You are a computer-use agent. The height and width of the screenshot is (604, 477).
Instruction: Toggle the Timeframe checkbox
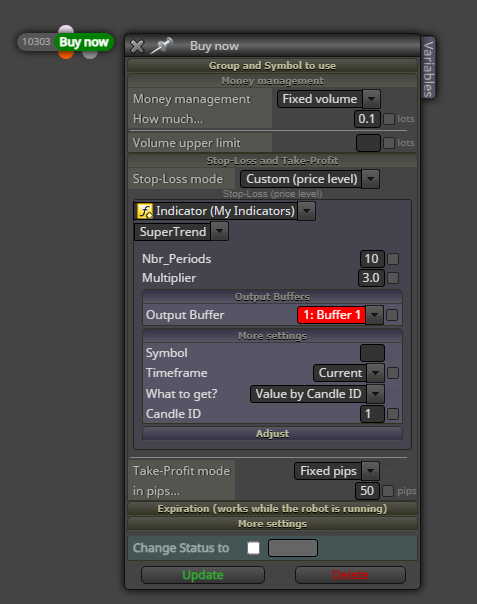pyautogui.click(x=393, y=373)
